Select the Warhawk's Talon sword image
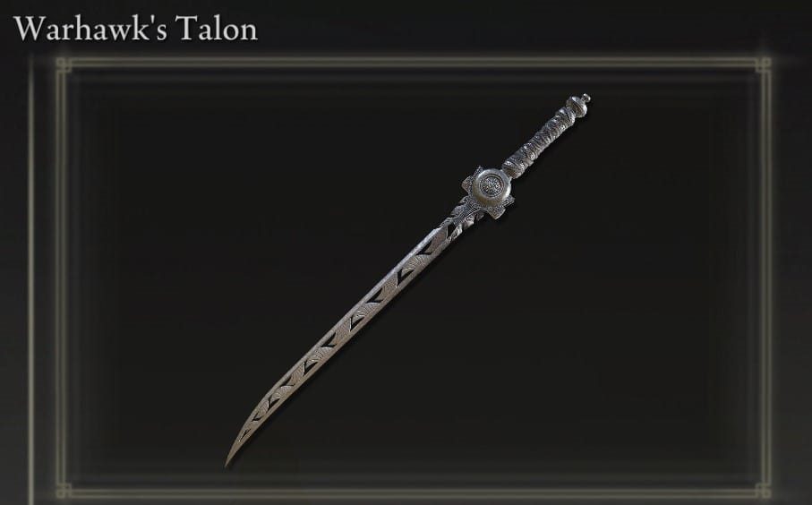 click(408, 280)
